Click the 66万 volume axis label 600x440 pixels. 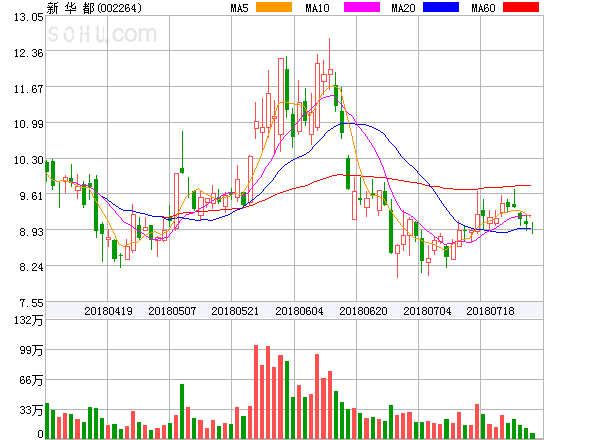click(x=31, y=380)
